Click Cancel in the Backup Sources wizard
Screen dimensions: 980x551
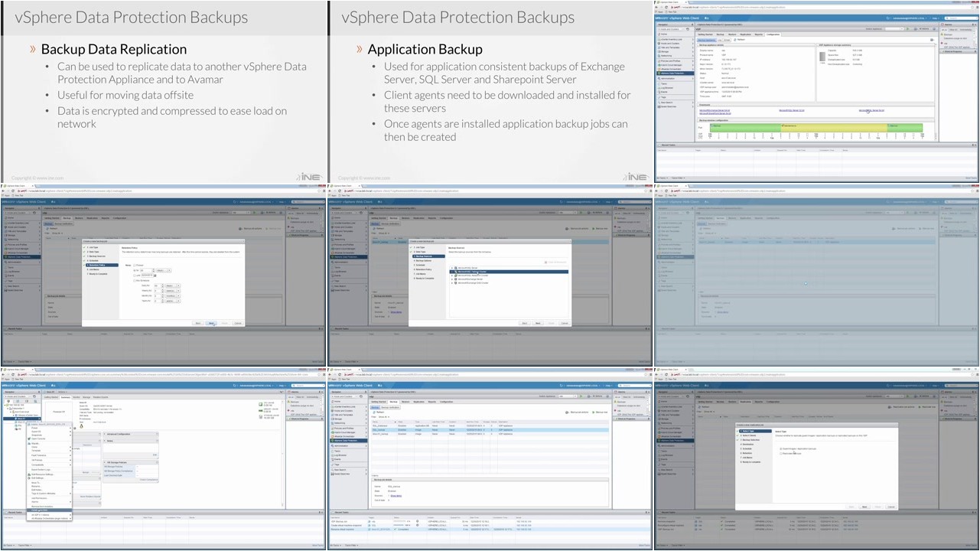[565, 323]
